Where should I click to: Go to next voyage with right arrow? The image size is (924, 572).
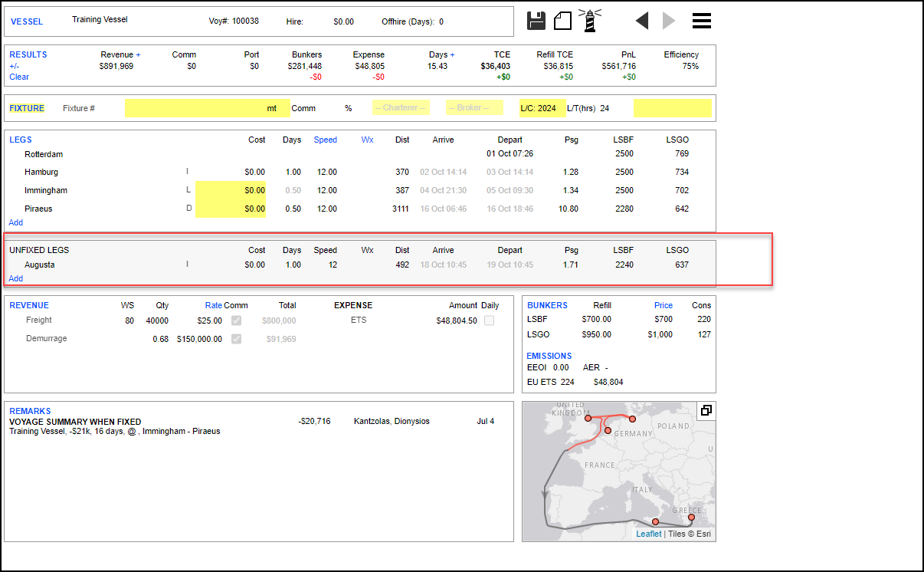coord(669,21)
